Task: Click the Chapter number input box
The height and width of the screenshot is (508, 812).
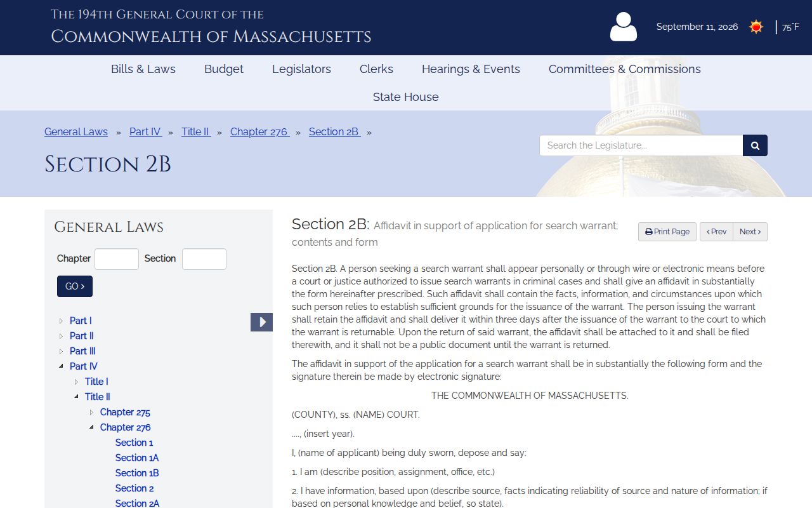Action: point(117,259)
